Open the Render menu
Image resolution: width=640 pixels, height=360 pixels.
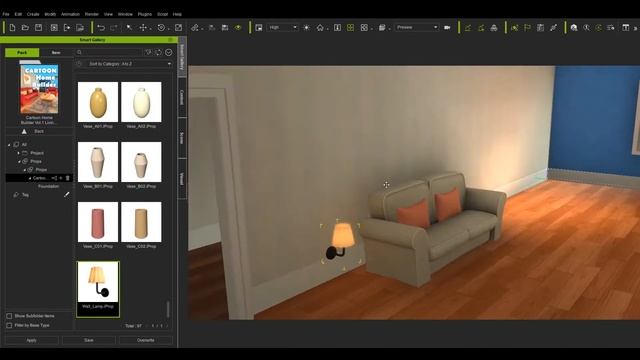[x=91, y=14]
